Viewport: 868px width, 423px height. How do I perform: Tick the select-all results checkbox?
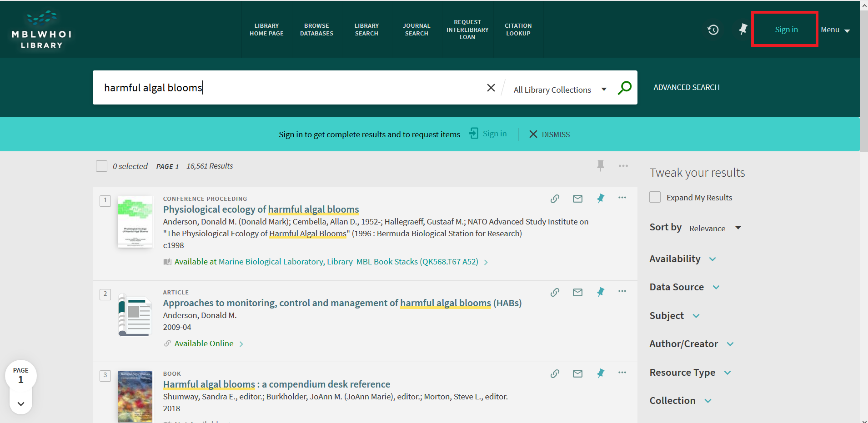pos(101,166)
